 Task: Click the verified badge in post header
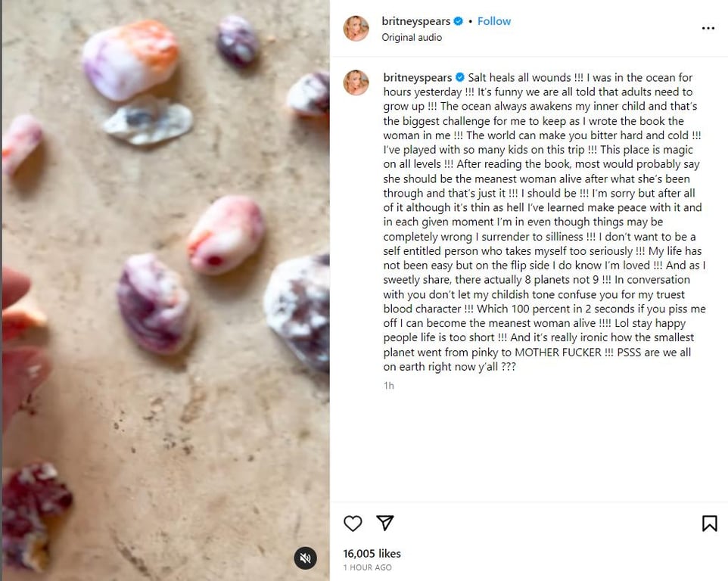459,21
